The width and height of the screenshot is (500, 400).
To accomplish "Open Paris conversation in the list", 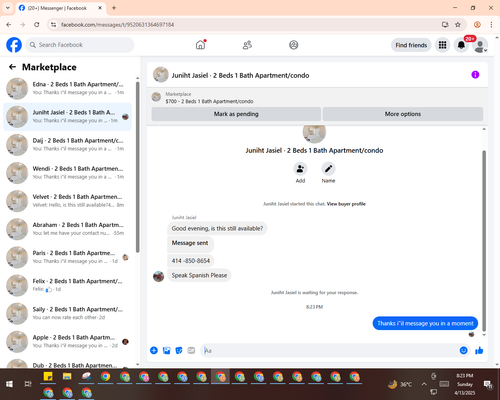I will coord(67,257).
